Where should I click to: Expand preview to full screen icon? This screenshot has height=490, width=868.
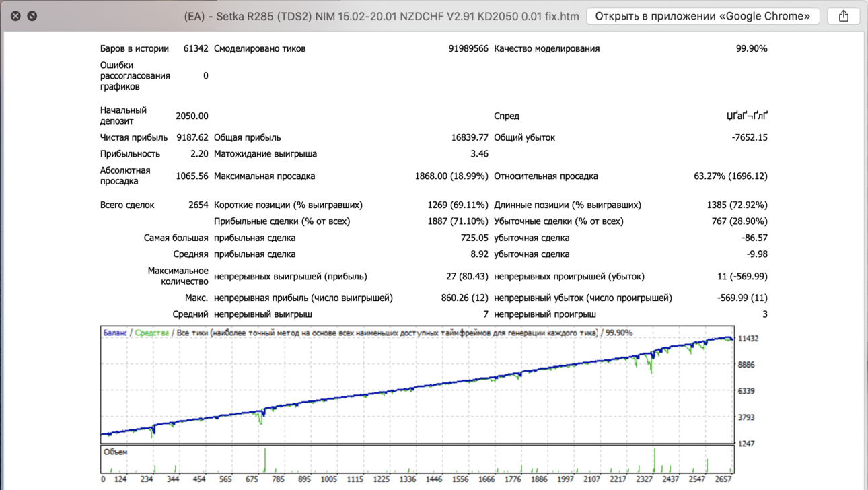[x=32, y=15]
